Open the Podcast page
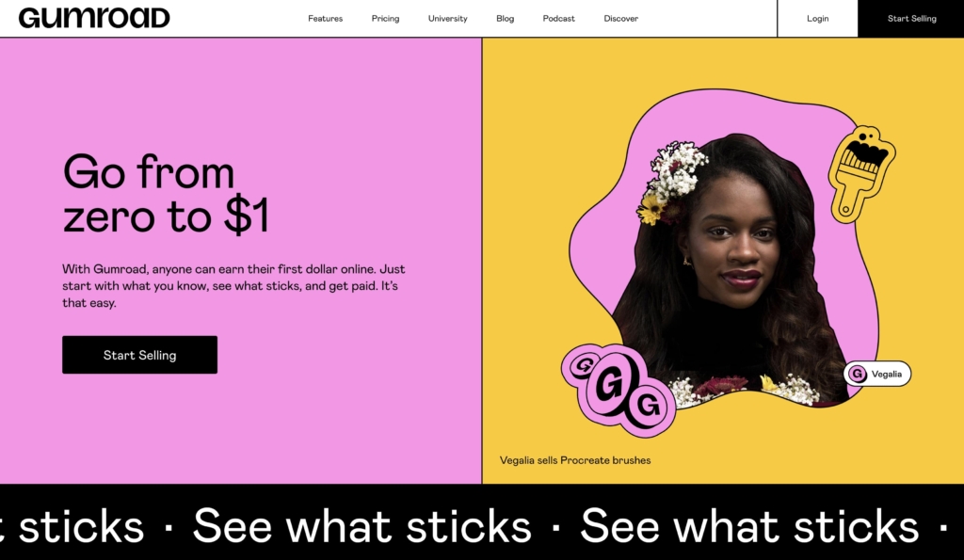The width and height of the screenshot is (964, 560). tap(559, 19)
